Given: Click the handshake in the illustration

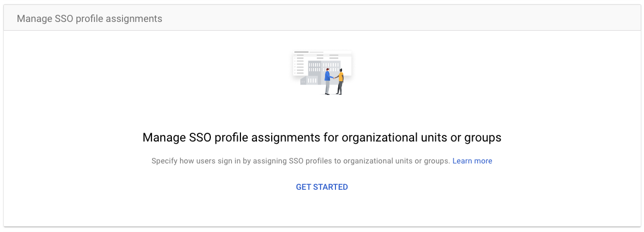Looking at the screenshot, I should [x=334, y=77].
